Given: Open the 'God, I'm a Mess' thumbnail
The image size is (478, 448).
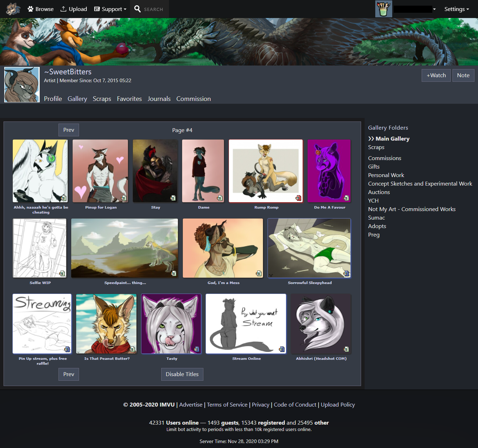Looking at the screenshot, I should coord(223,248).
